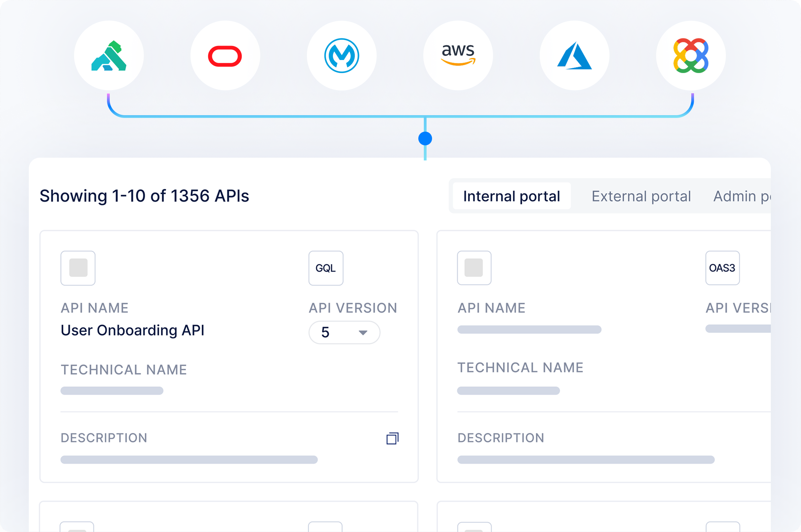Screen dimensions: 801x532
Task: Click the Showing 1-10 of 1356 APIs heading
Action: [144, 196]
